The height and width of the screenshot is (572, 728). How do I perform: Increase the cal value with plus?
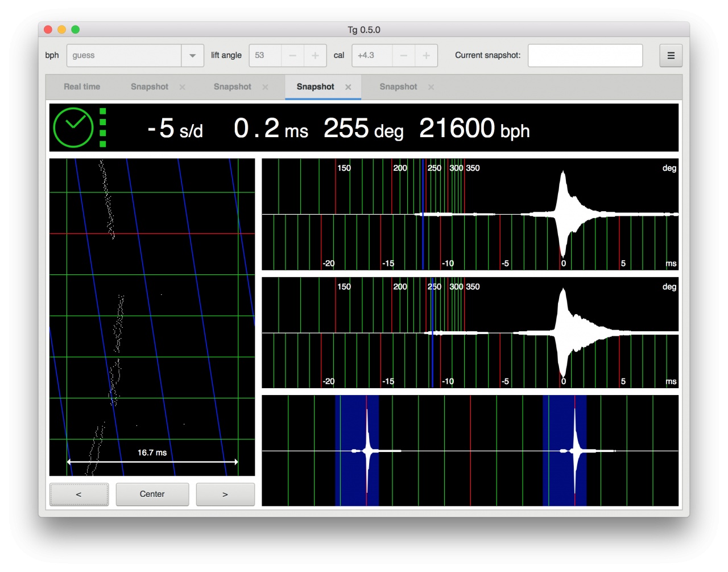tap(426, 56)
